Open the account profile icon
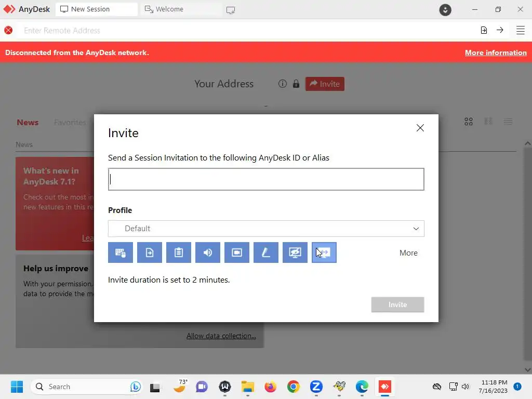This screenshot has width=532, height=399. 445,9
